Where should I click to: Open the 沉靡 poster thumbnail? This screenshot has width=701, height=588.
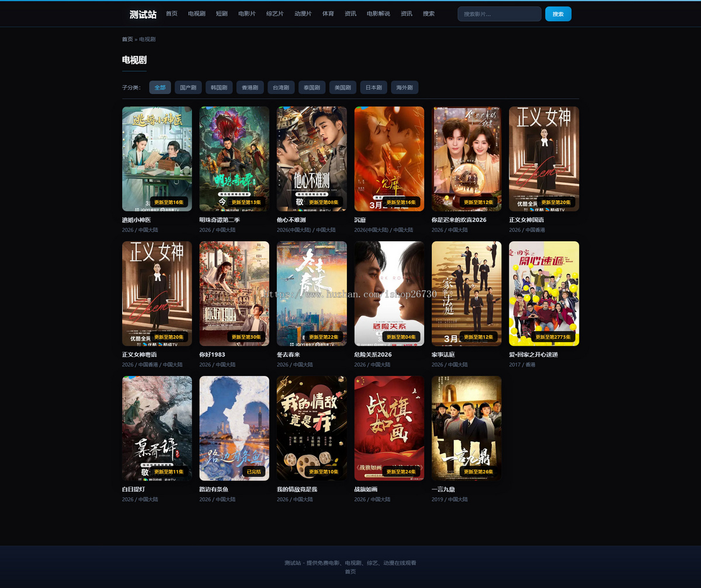click(x=389, y=159)
